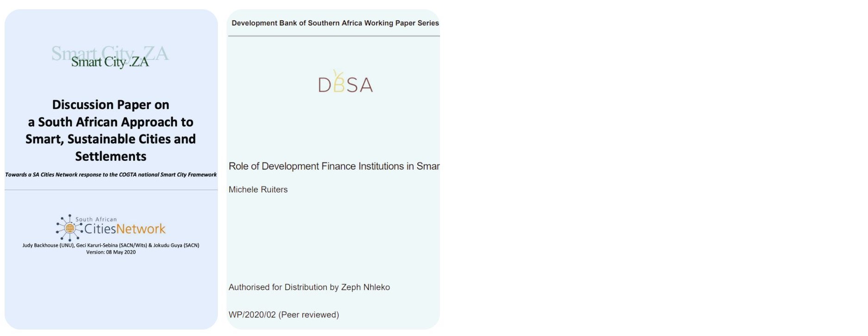Click the South African Cities Network logo
The width and height of the screenshot is (868, 336).
coord(111,227)
